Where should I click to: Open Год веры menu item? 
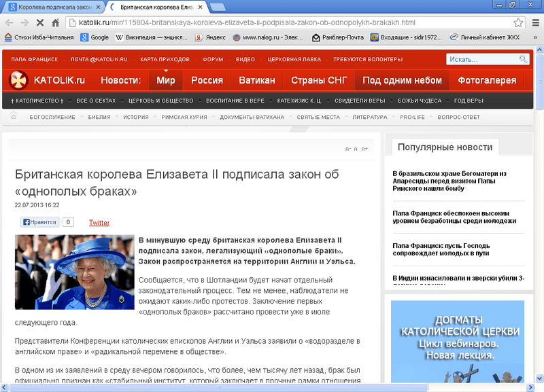click(x=469, y=101)
